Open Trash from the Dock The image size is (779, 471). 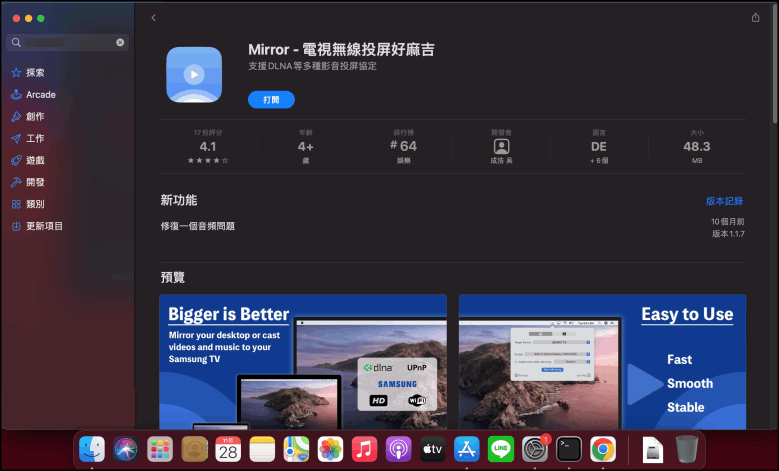point(687,449)
